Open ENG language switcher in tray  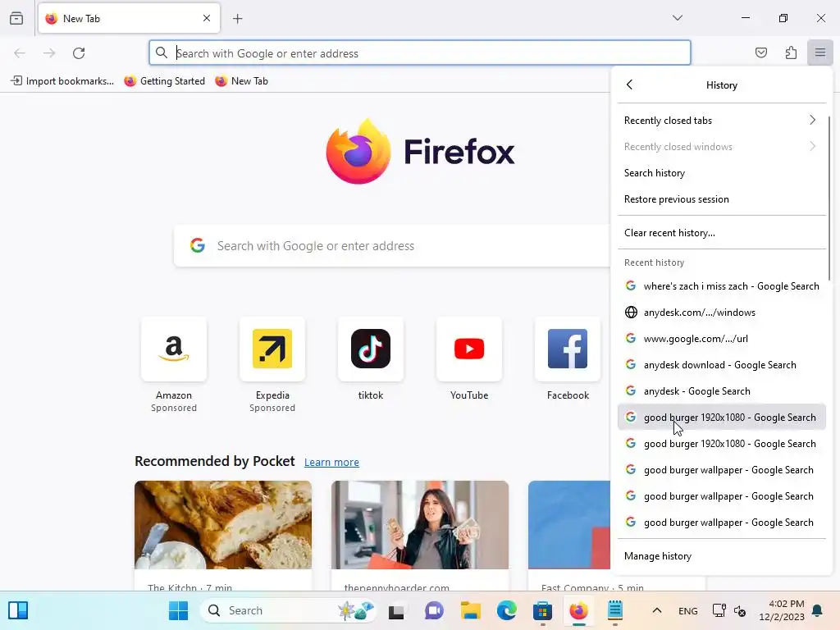[x=688, y=610]
